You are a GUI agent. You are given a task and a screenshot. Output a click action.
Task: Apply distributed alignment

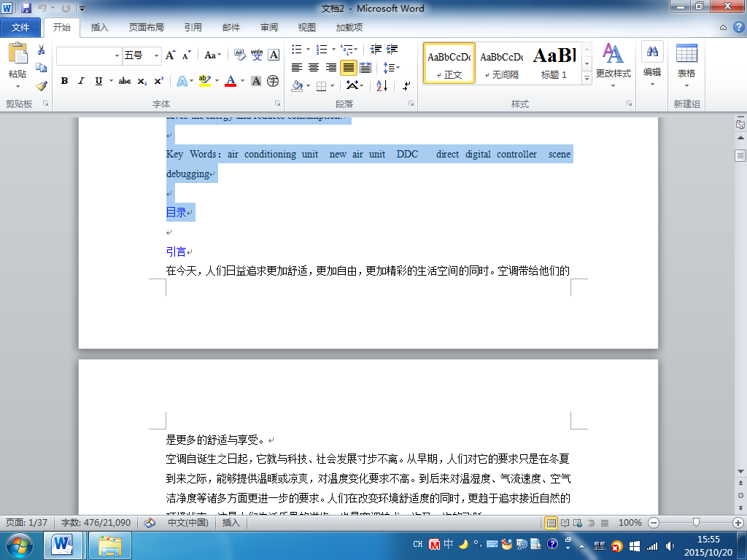(x=365, y=68)
